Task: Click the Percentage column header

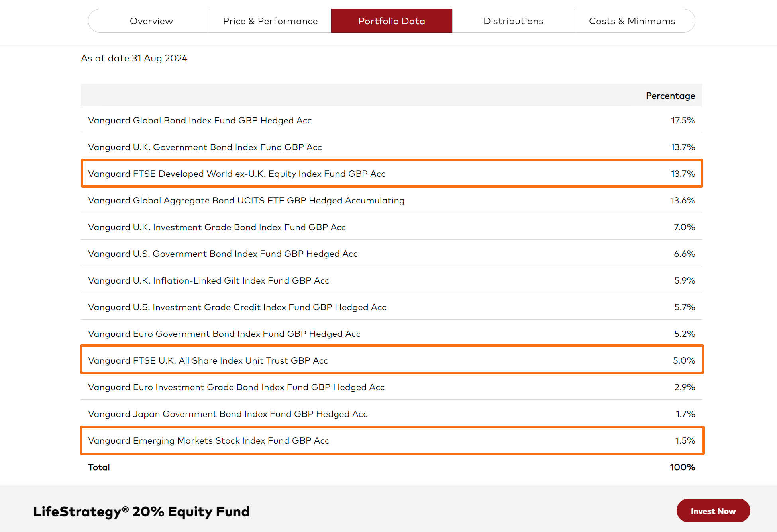Action: click(x=670, y=96)
